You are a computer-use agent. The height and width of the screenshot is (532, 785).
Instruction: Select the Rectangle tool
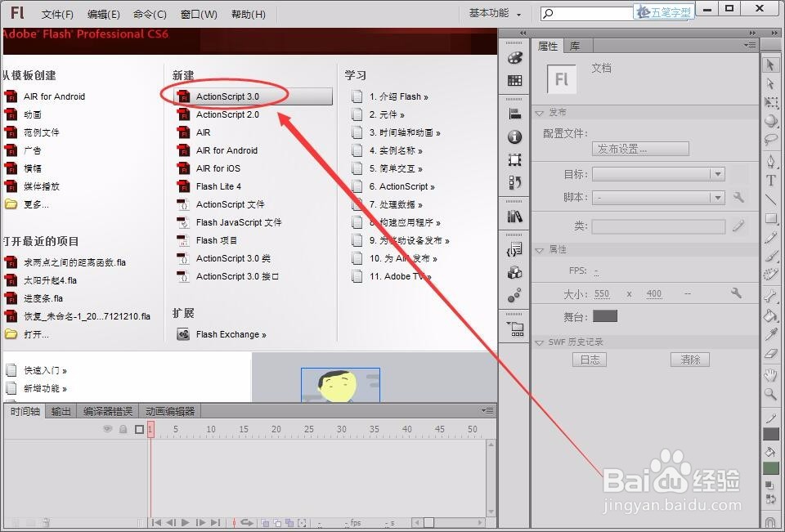pyautogui.click(x=770, y=219)
